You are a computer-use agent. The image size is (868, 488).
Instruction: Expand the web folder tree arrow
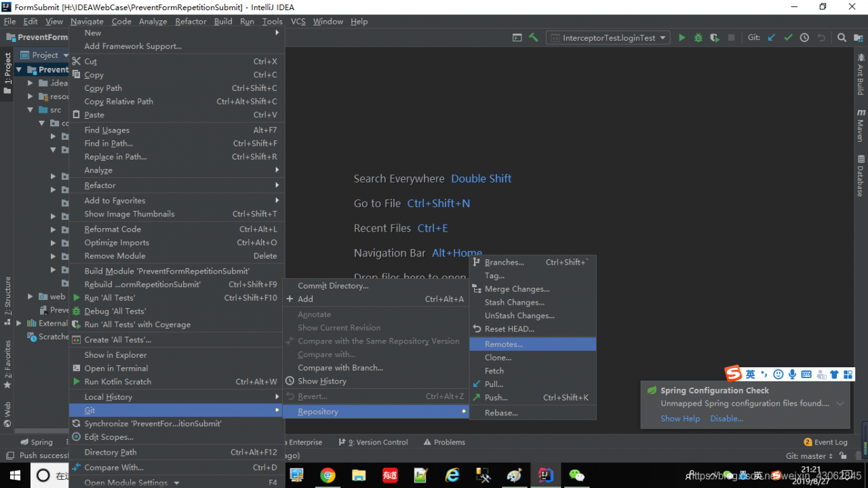30,297
